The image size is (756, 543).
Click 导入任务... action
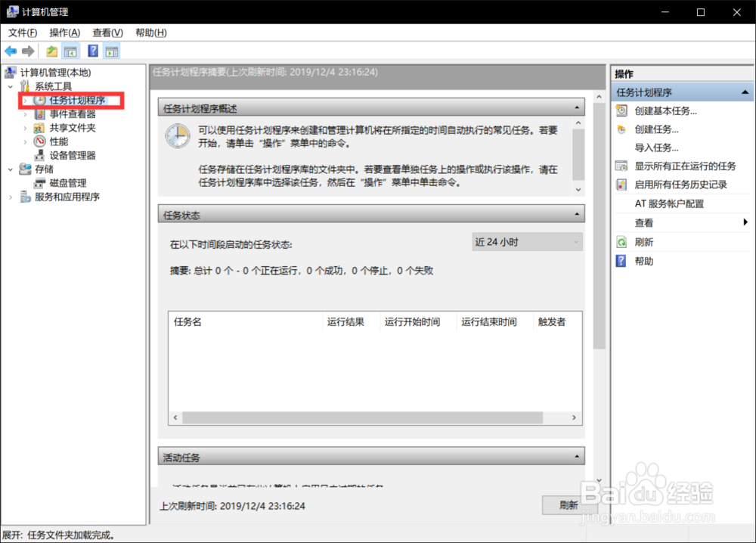[657, 148]
